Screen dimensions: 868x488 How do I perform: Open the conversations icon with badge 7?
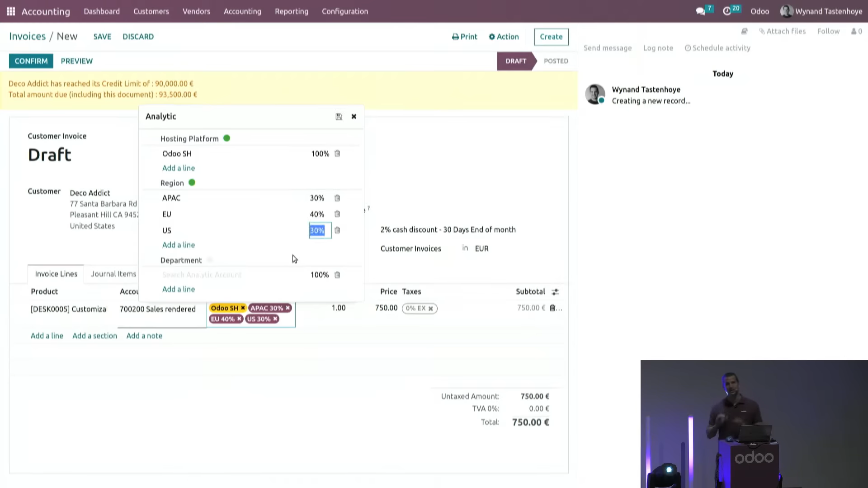704,11
